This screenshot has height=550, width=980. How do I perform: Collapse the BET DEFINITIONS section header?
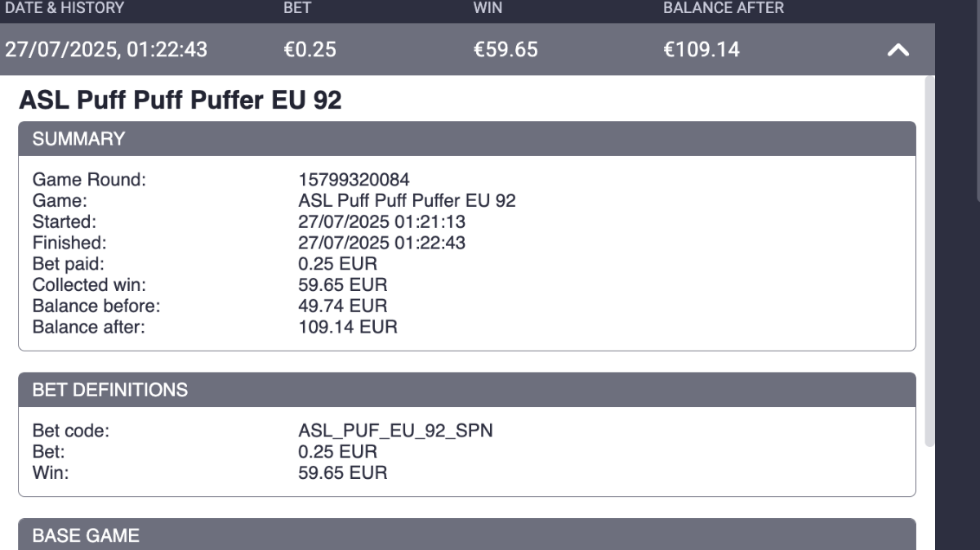[467, 390]
